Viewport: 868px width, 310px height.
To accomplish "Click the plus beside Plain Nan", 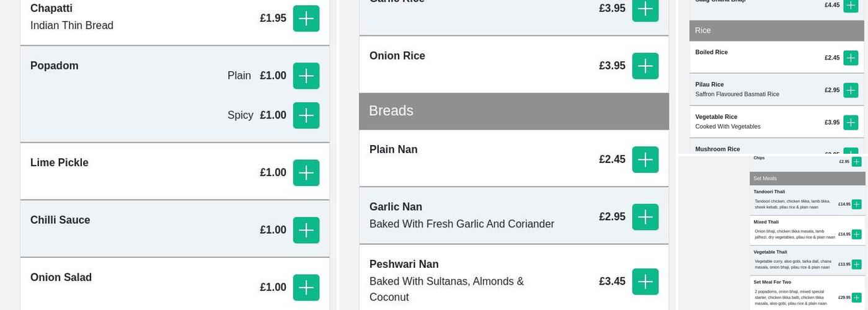I will (645, 159).
